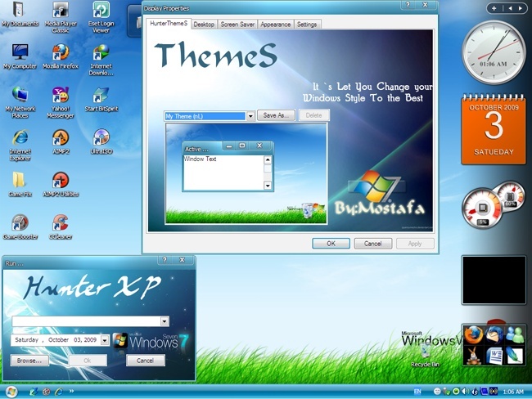Open My Network Places icon

pyautogui.click(x=20, y=102)
